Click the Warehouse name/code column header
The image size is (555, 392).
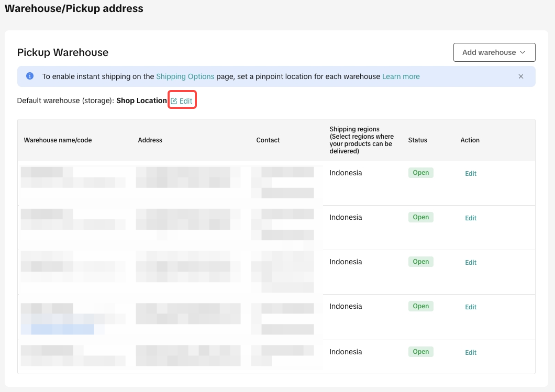pos(58,140)
